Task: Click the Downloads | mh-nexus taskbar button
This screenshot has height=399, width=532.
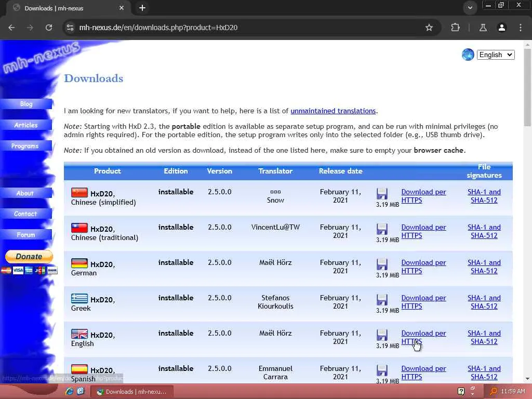Action: (x=132, y=392)
